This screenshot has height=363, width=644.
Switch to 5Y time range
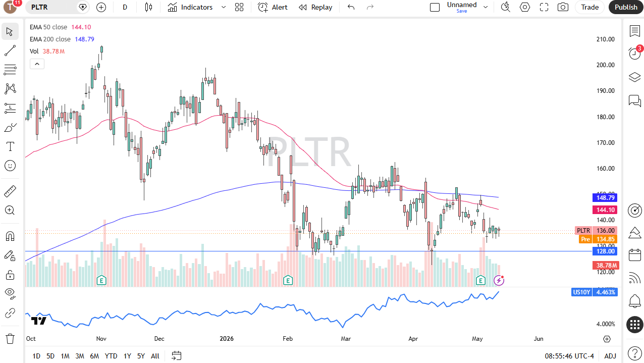(141, 356)
